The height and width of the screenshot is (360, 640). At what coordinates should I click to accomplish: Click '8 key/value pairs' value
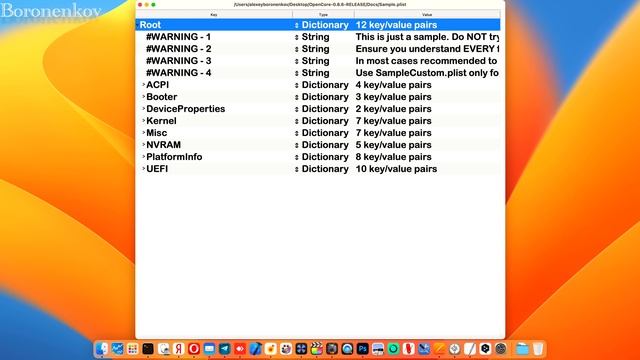pyautogui.click(x=393, y=157)
